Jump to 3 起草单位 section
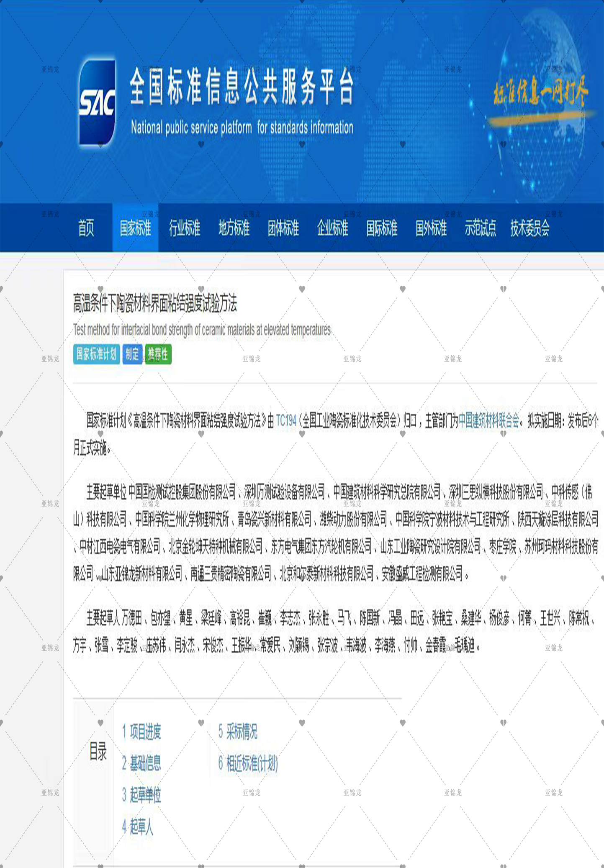604x868 pixels. tap(141, 795)
